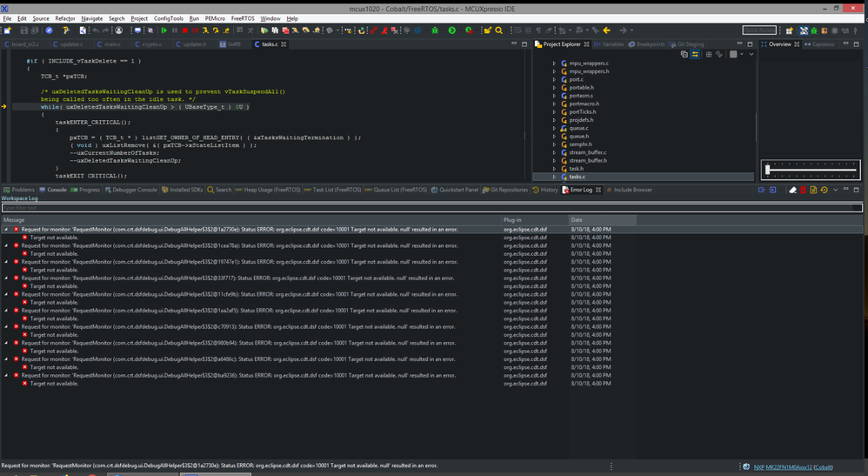This screenshot has width=868, height=476.
Task: Click the green Resume debug icon
Action: click(164, 30)
